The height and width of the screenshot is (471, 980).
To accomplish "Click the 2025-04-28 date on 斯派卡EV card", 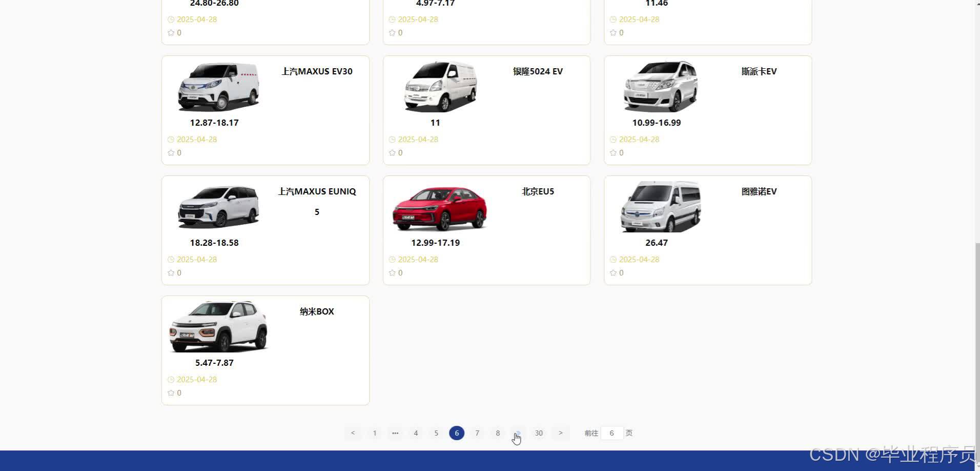I will 639,140.
